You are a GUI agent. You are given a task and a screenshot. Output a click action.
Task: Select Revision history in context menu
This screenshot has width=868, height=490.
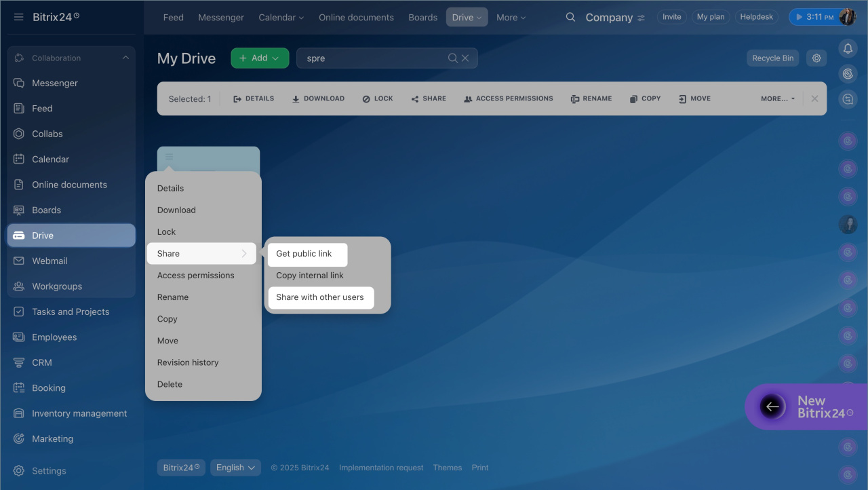click(188, 362)
